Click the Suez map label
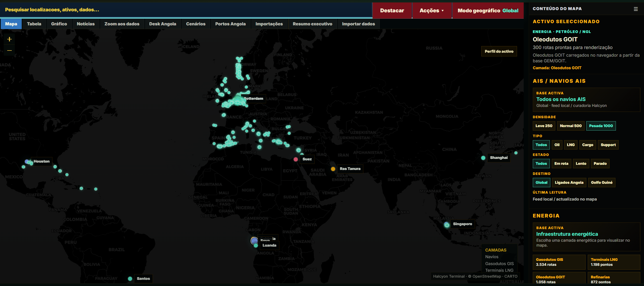 click(307, 159)
